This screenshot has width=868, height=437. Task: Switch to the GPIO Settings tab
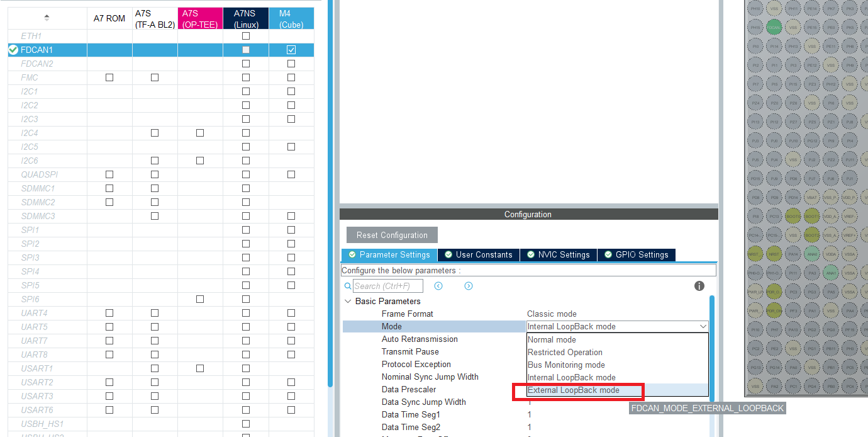click(x=637, y=254)
